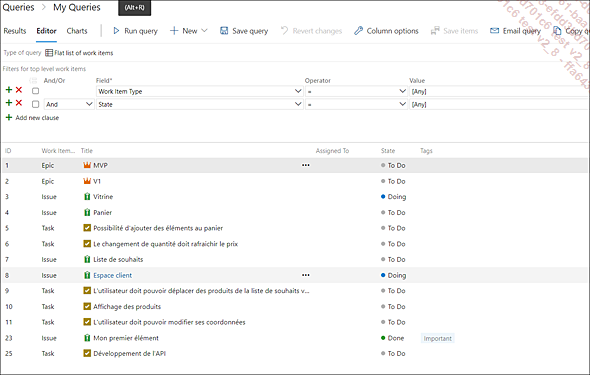Click the Flat list of work items icon
Image resolution: width=590 pixels, height=375 pixels.
[49, 53]
